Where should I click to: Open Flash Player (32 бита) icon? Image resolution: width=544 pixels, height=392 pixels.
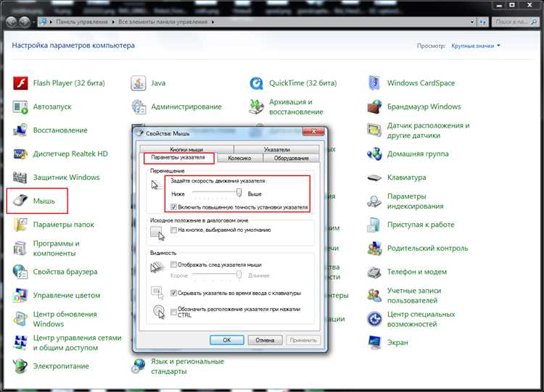(20, 83)
